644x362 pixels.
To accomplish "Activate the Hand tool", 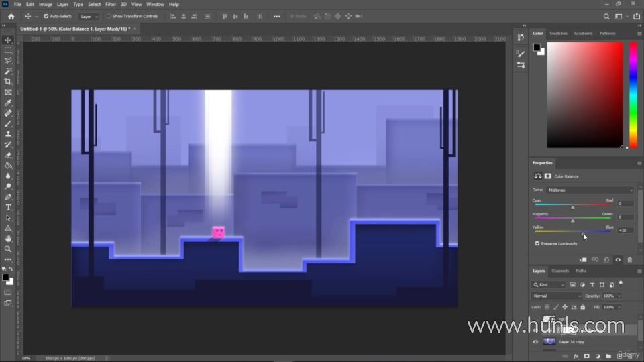I will click(8, 239).
